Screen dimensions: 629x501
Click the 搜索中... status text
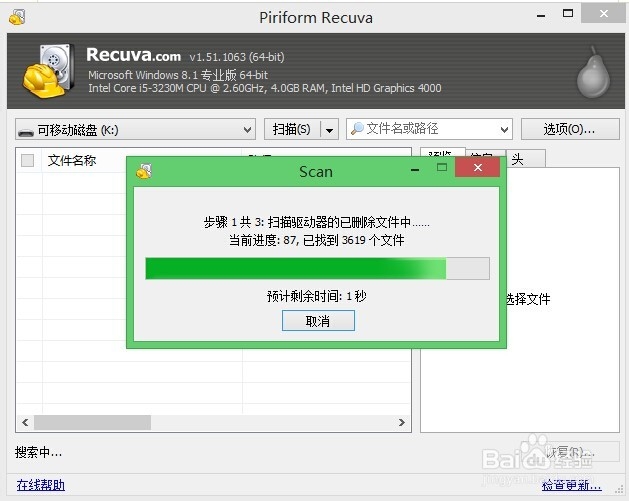pyautogui.click(x=39, y=452)
